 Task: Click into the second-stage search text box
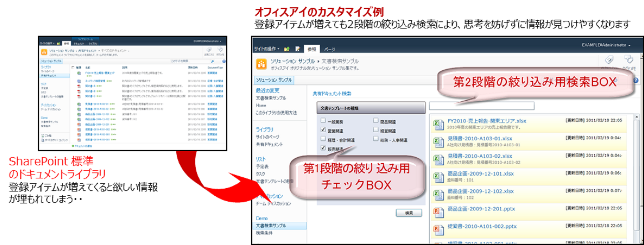tap(482, 106)
